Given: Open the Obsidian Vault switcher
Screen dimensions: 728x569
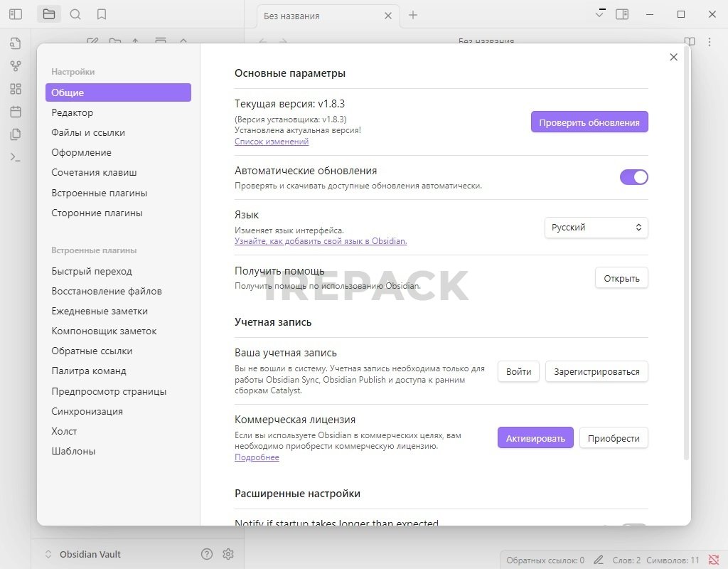Looking at the screenshot, I should [82, 554].
